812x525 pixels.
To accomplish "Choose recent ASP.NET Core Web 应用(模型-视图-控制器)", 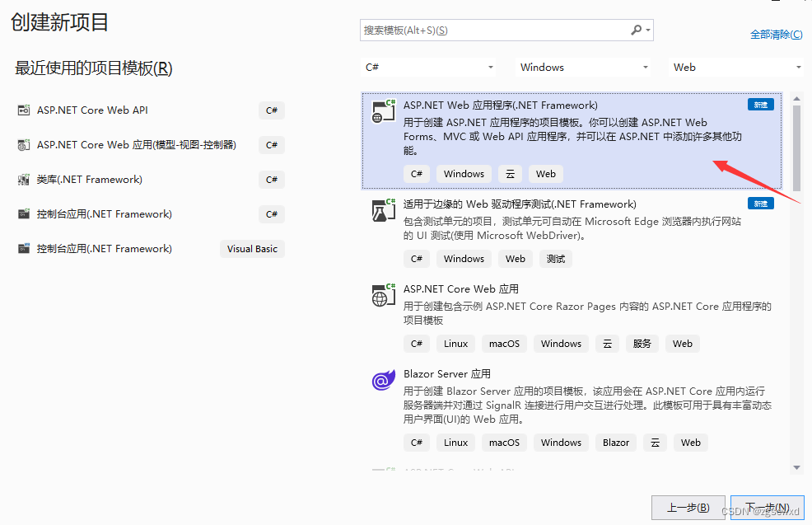I will [x=136, y=144].
